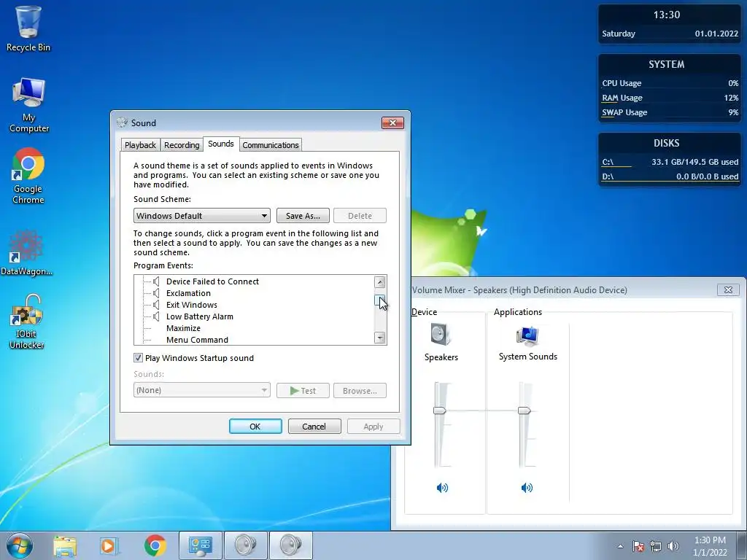Screen dimensions: 747x560
Task: Click the Device heading in Volume Mixer
Action: pos(424,312)
